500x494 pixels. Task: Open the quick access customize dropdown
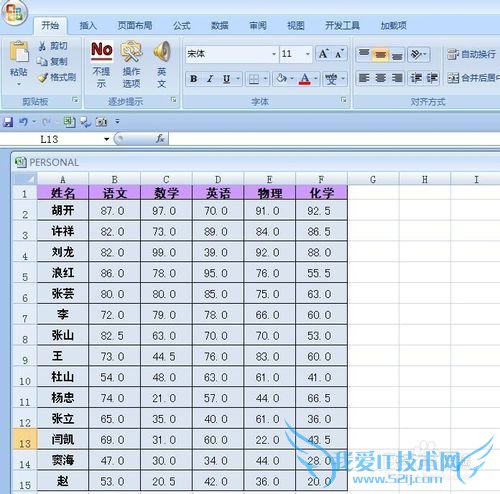click(x=117, y=122)
